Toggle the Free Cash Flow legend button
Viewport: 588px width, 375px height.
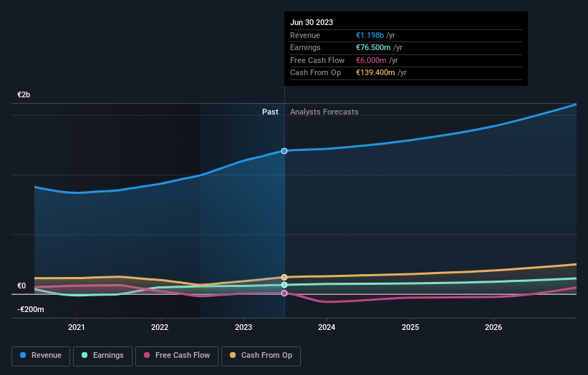point(177,356)
